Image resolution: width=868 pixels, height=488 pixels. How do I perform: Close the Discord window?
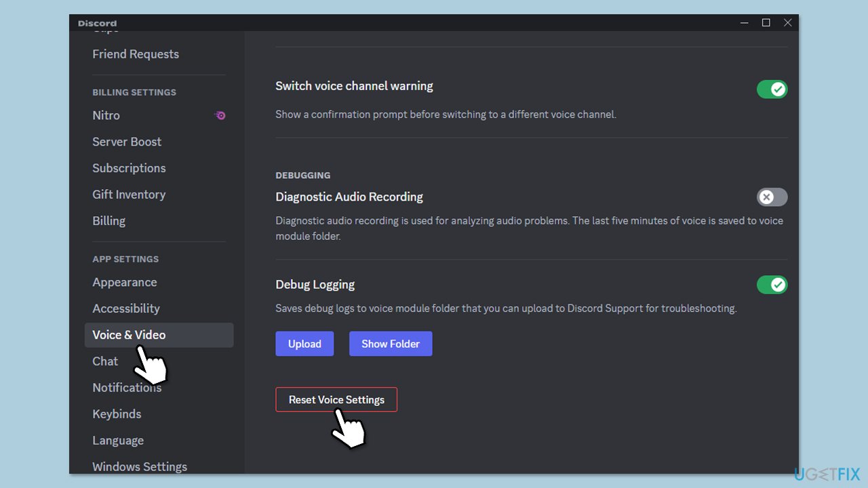787,22
